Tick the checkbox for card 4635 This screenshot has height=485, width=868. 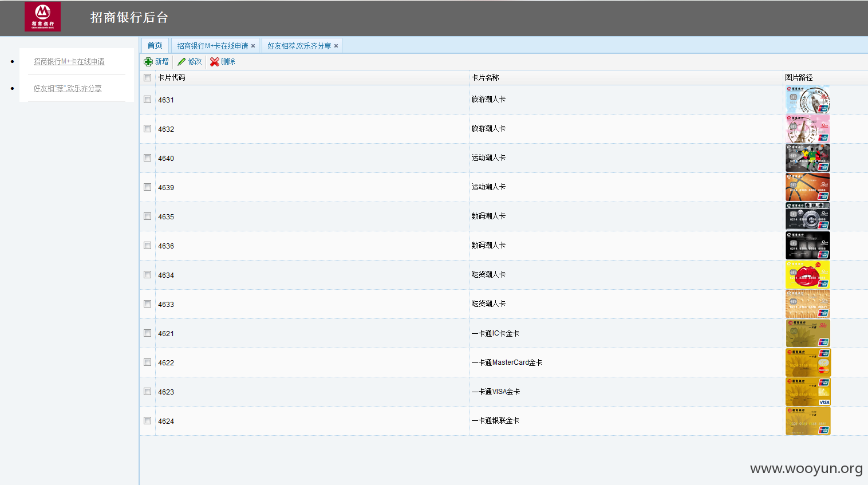pos(148,216)
